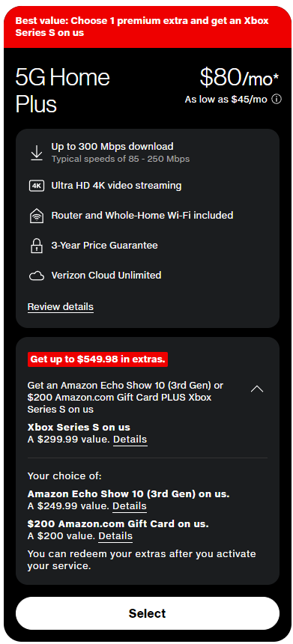Click the Verizon Cloud Unlimited text
Screen dimensions: 293x644
[x=106, y=275]
